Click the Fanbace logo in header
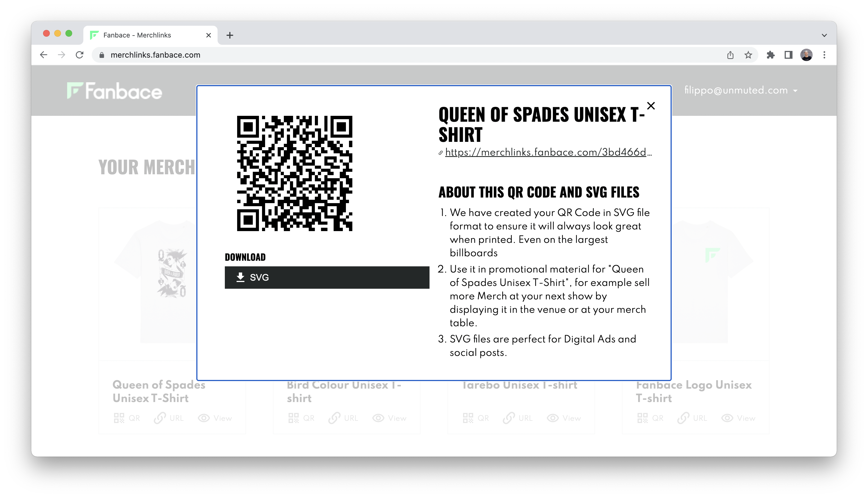Screen dimensions: 868x498 pos(115,91)
